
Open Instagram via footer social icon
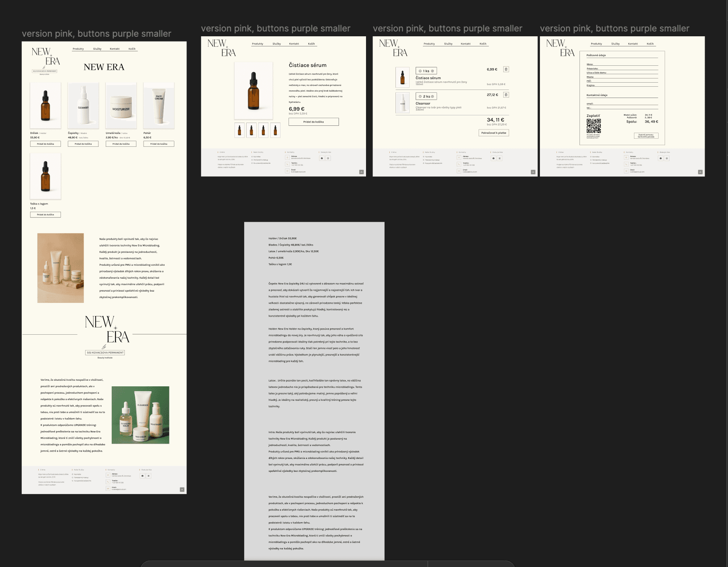[x=328, y=158]
